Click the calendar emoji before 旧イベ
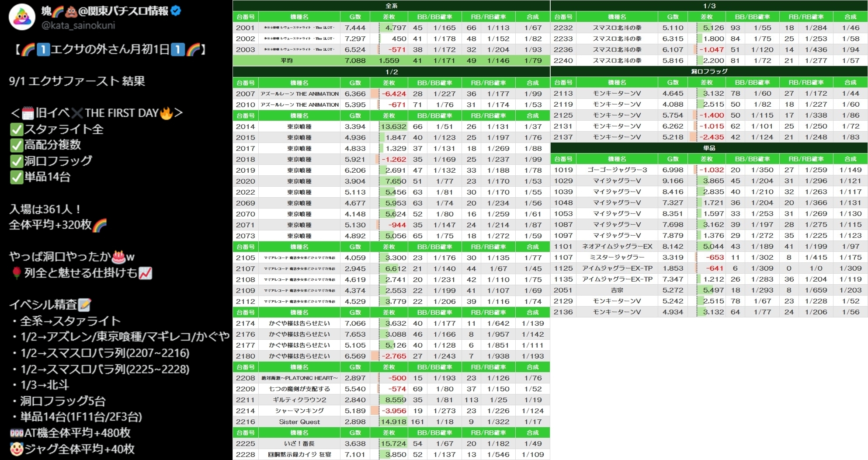 point(28,114)
